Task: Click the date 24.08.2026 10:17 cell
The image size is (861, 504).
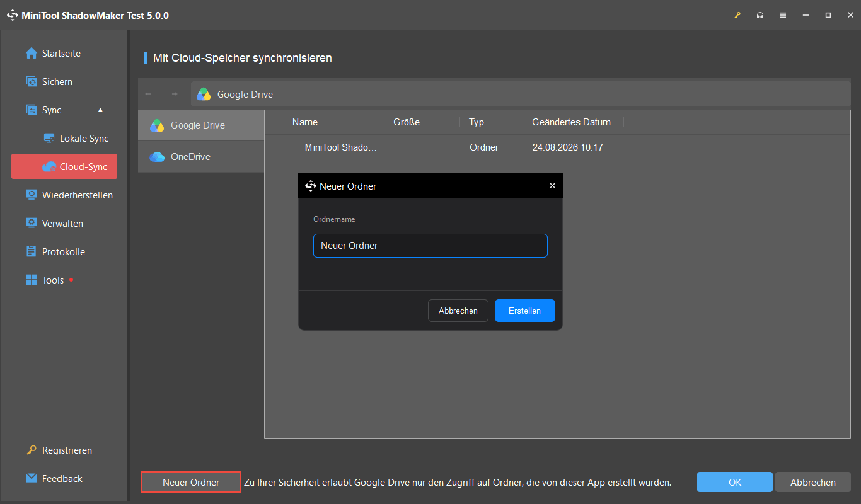Action: point(568,147)
